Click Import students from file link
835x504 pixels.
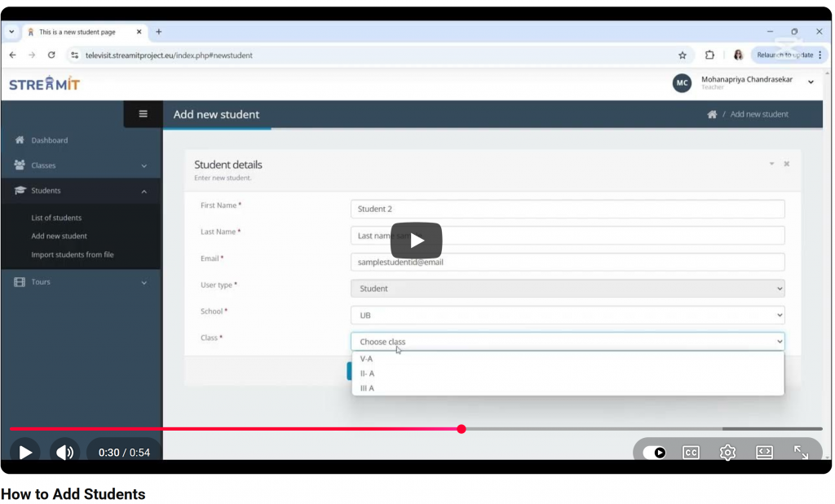click(x=73, y=254)
